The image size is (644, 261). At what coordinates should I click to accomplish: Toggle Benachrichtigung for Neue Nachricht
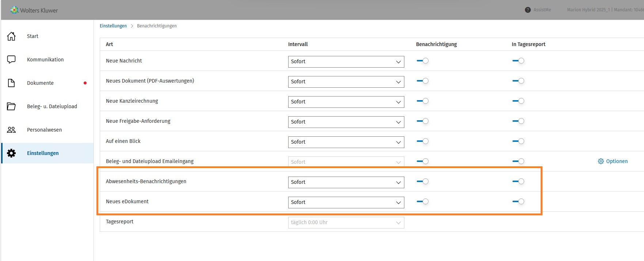[423, 61]
